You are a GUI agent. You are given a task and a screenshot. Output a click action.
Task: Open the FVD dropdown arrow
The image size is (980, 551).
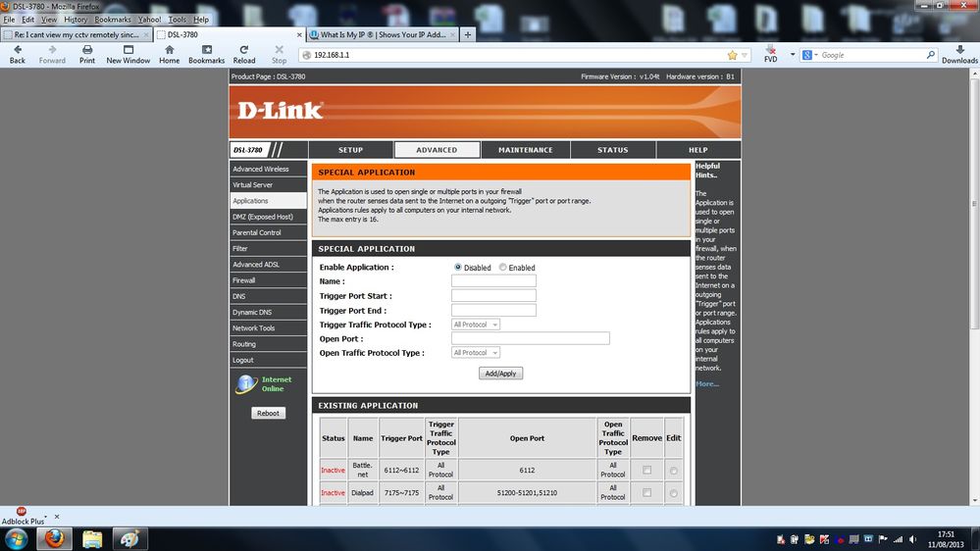tap(793, 54)
